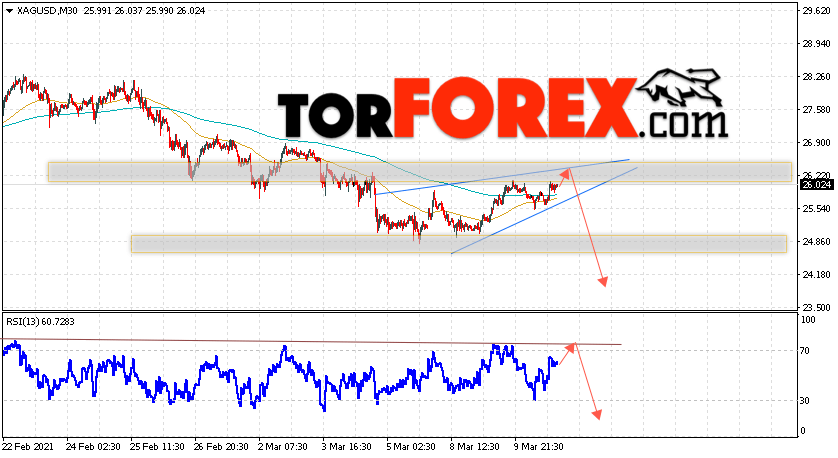Select the 29.620 price axis label
The width and height of the screenshot is (838, 458).
click(817, 11)
